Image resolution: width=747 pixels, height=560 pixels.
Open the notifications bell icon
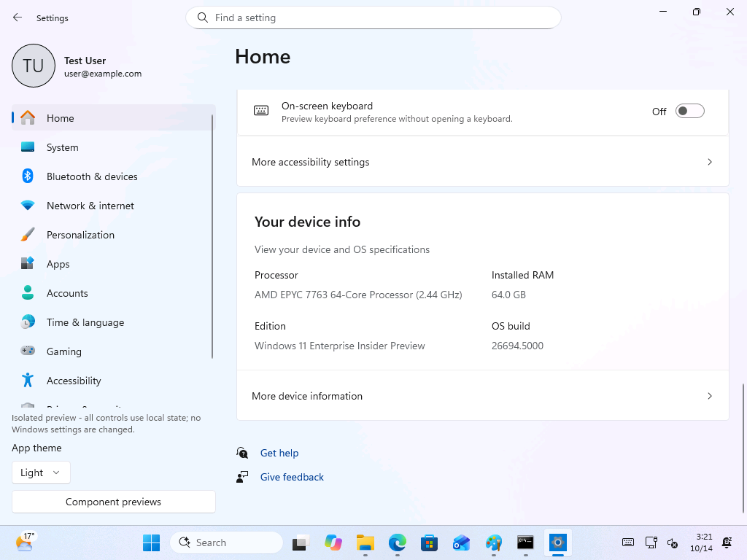(727, 542)
